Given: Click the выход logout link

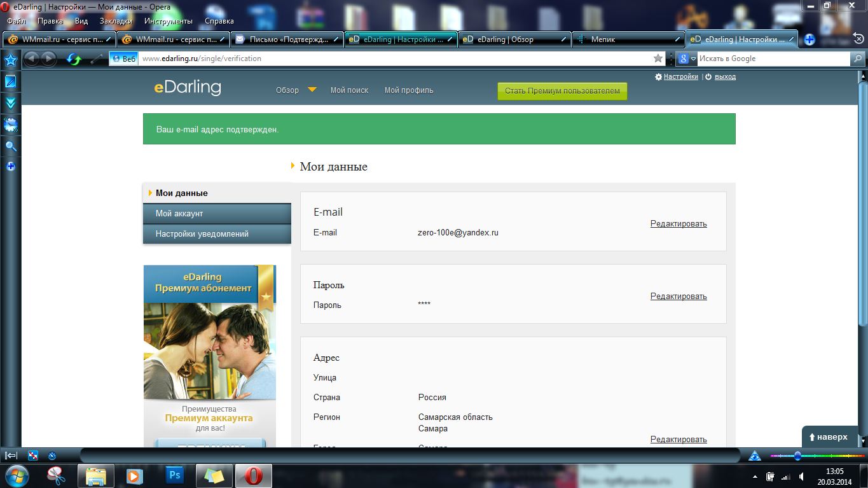Looking at the screenshot, I should (x=725, y=76).
